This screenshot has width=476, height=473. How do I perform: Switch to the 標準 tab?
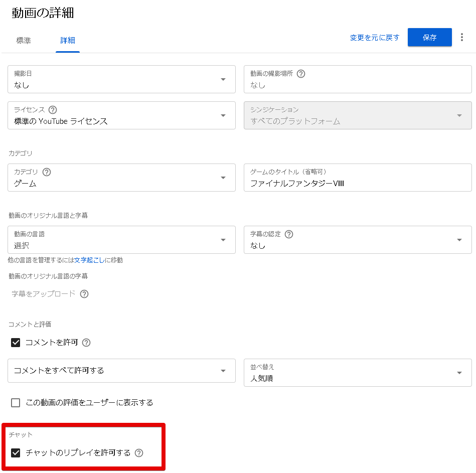(24, 41)
